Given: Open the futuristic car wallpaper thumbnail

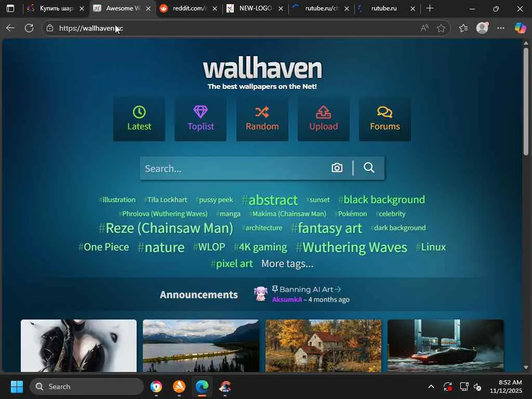Looking at the screenshot, I should point(445,345).
